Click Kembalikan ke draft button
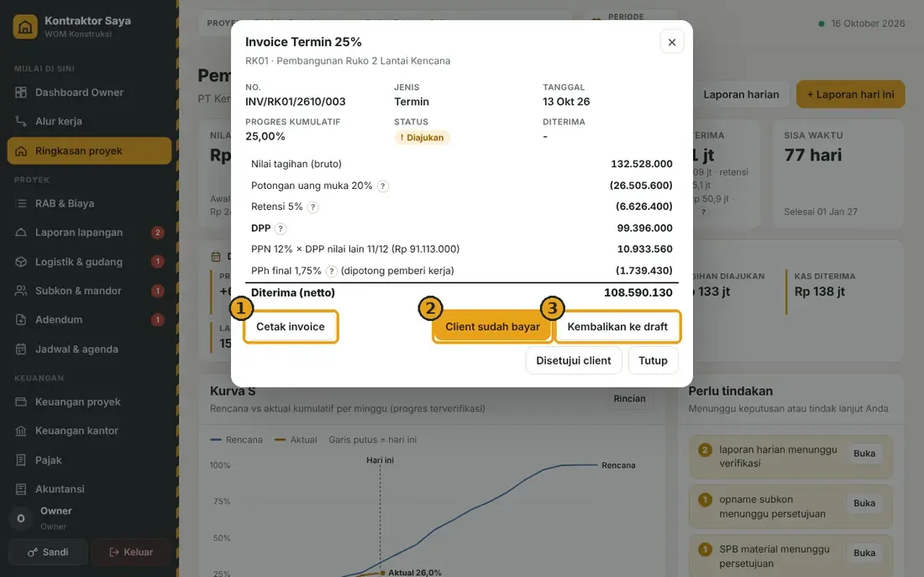This screenshot has width=924, height=577. click(x=617, y=327)
